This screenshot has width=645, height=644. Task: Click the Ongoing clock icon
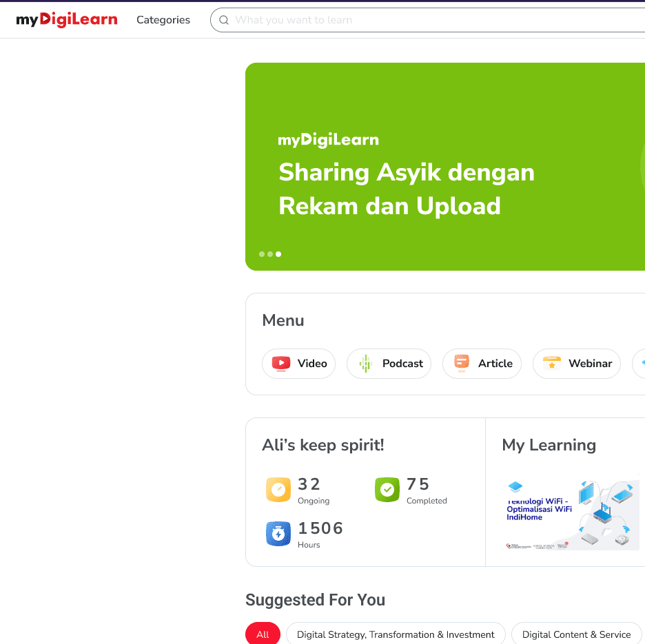point(278,490)
